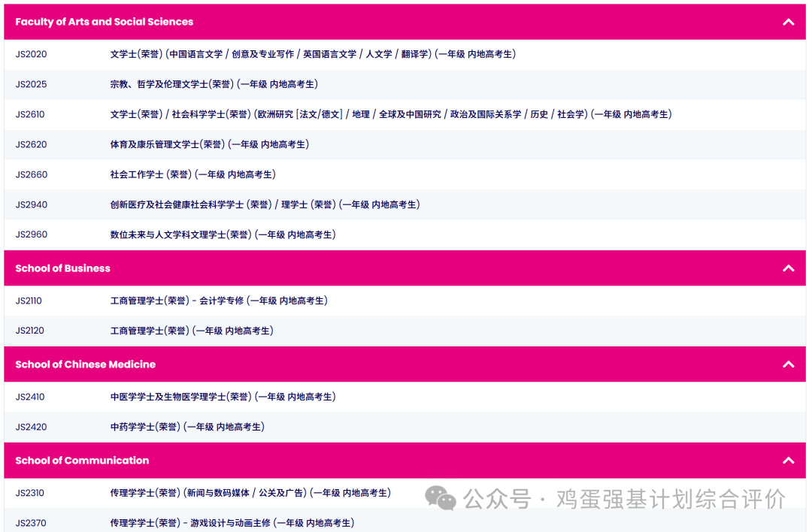Click the JS2660 social work programme
The image size is (812, 532).
point(192,174)
